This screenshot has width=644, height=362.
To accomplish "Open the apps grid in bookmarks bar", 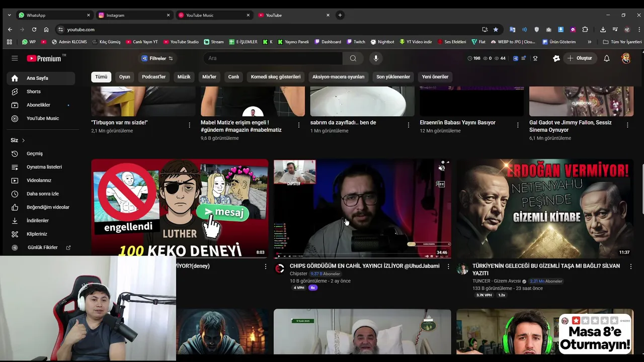I will [x=9, y=42].
